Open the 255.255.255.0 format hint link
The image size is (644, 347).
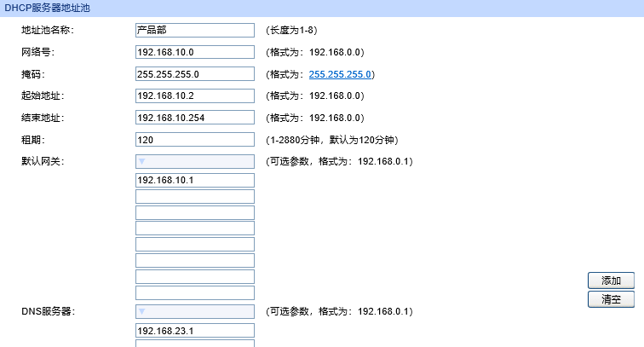pos(340,74)
